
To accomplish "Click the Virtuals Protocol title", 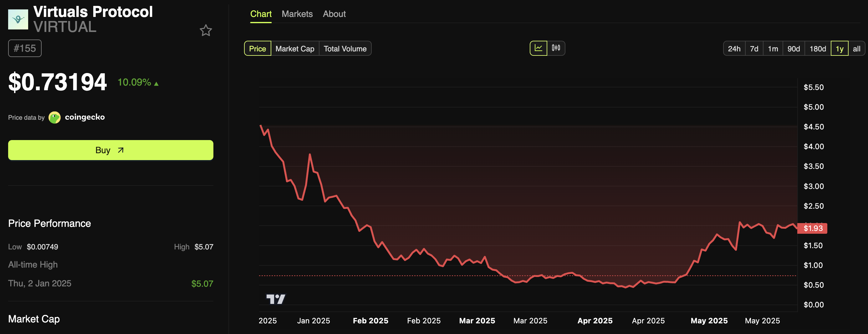I will (x=93, y=12).
